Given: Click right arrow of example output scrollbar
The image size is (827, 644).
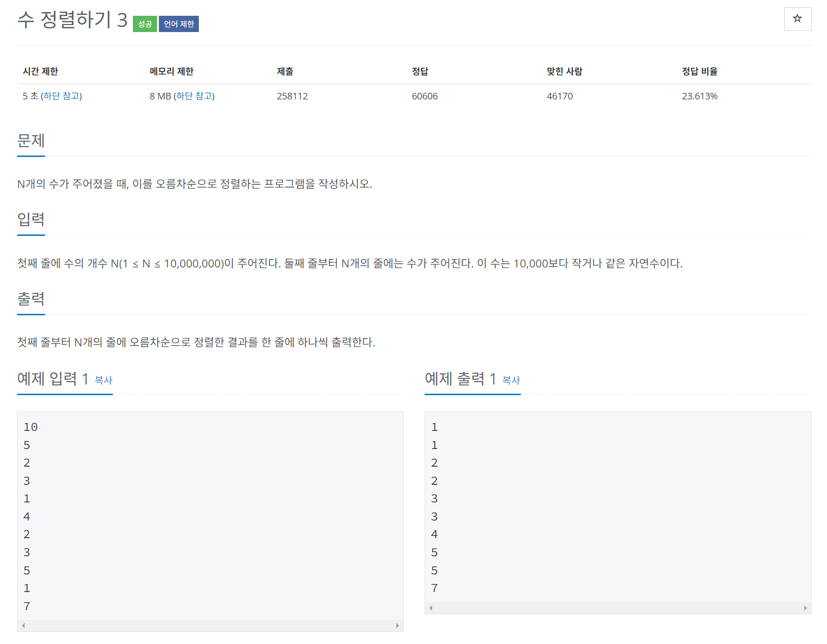Looking at the screenshot, I should [805, 608].
